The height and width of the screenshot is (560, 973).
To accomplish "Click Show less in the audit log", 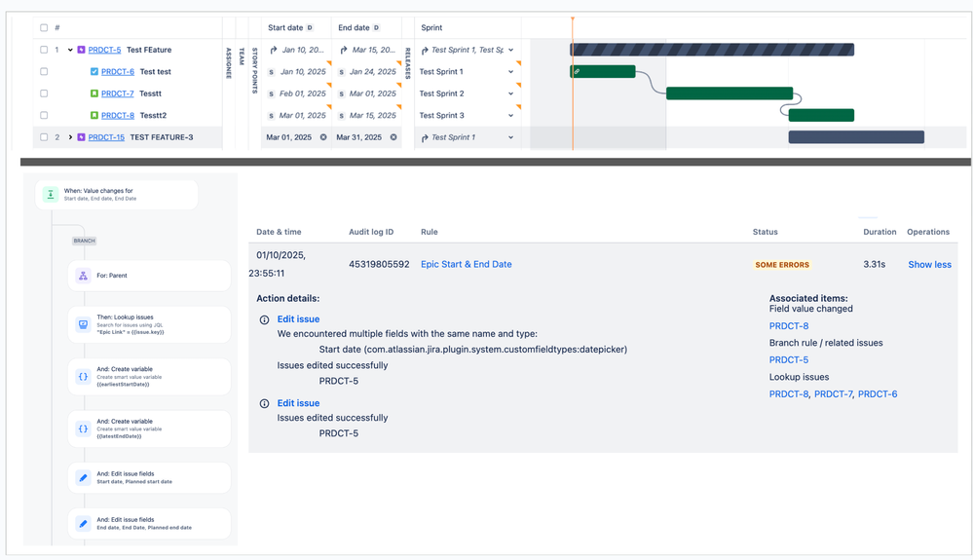I will [929, 264].
